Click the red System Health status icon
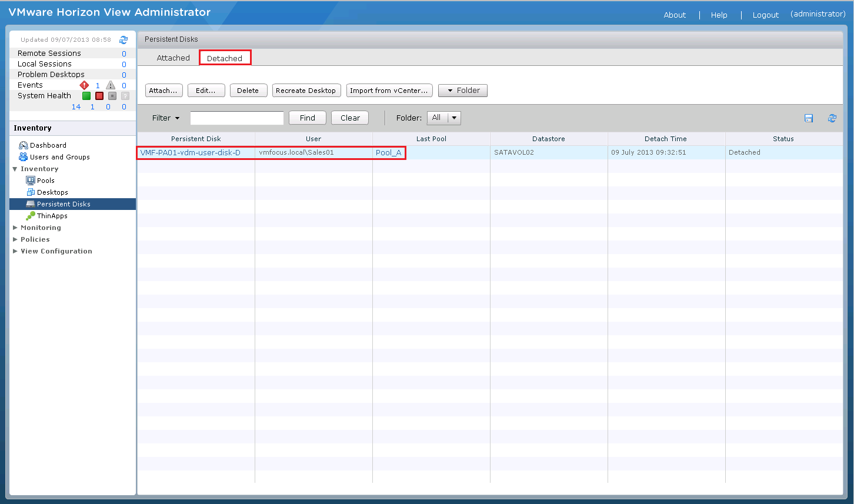This screenshot has height=504, width=854. coord(99,96)
